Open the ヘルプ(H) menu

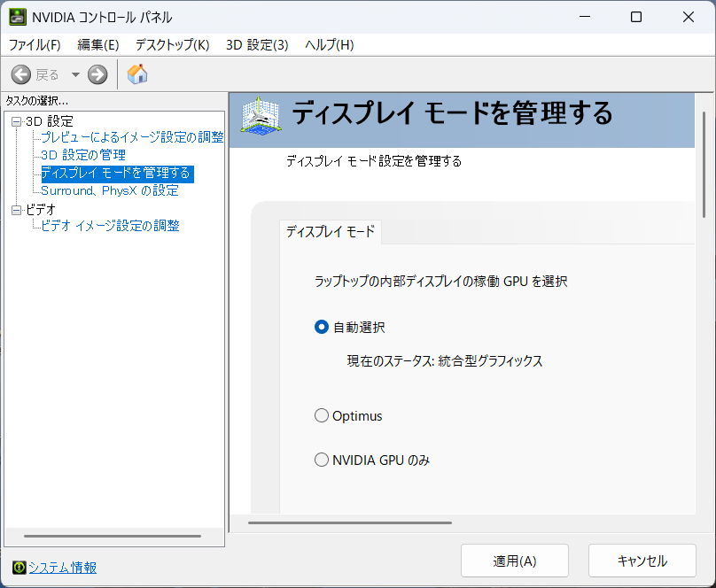point(330,44)
